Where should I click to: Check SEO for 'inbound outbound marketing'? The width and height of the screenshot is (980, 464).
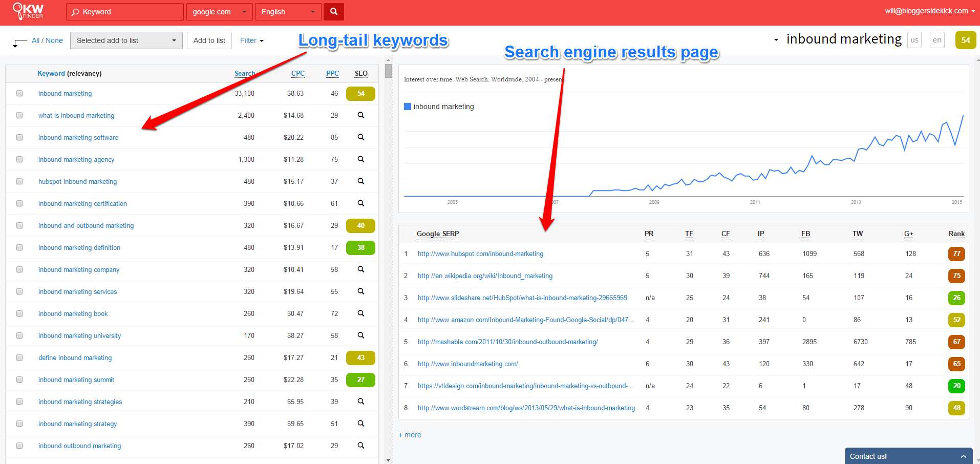click(x=361, y=446)
